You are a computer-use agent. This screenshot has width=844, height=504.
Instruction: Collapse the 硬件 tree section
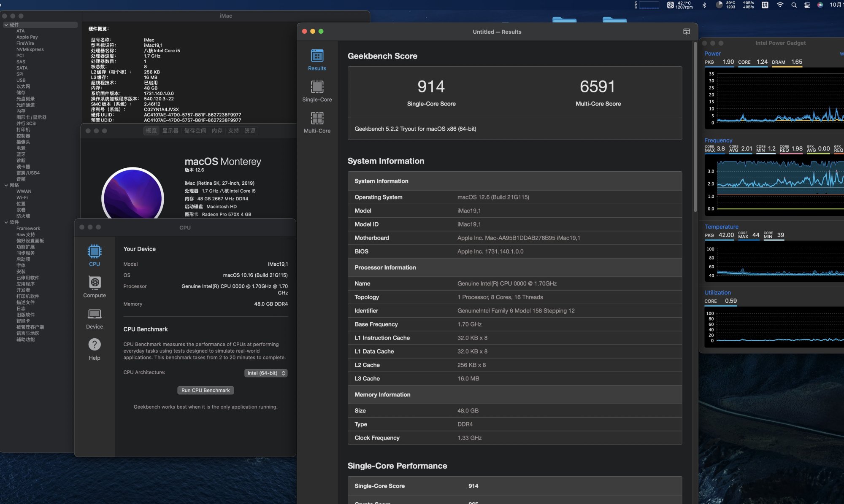(6, 25)
